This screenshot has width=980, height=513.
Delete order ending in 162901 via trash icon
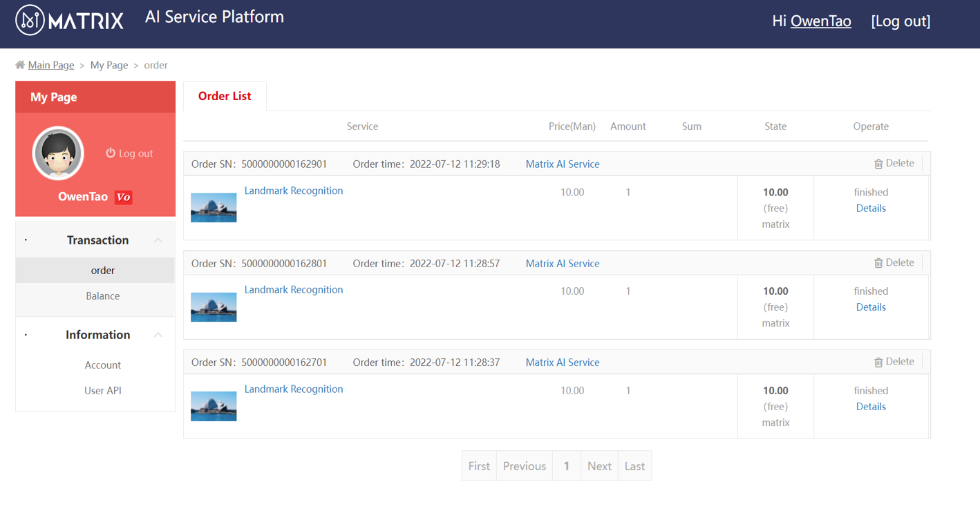878,164
